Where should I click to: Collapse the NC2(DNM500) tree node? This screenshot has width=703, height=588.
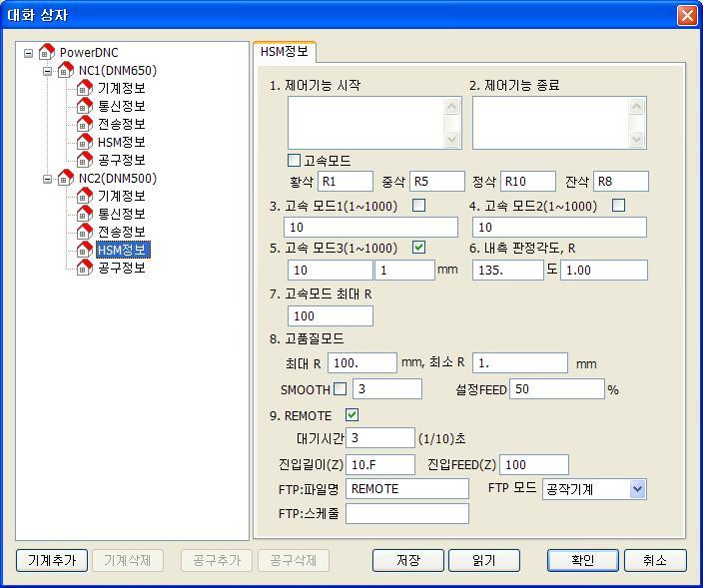click(47, 179)
